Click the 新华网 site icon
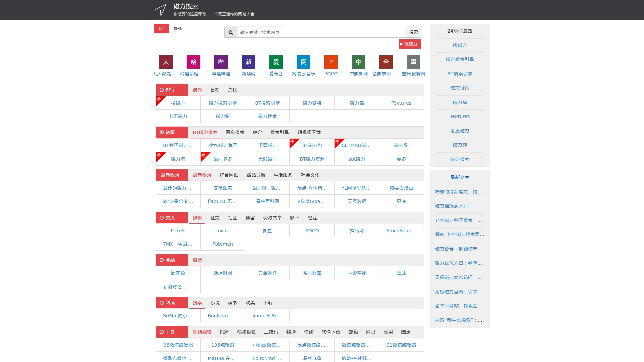The height and width of the screenshot is (362, 644). [x=248, y=62]
